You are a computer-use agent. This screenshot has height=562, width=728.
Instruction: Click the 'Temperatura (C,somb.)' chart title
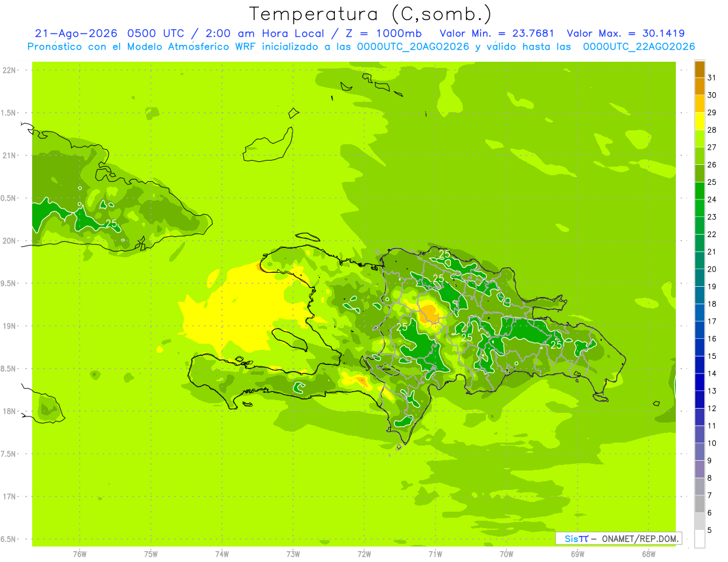click(371, 14)
